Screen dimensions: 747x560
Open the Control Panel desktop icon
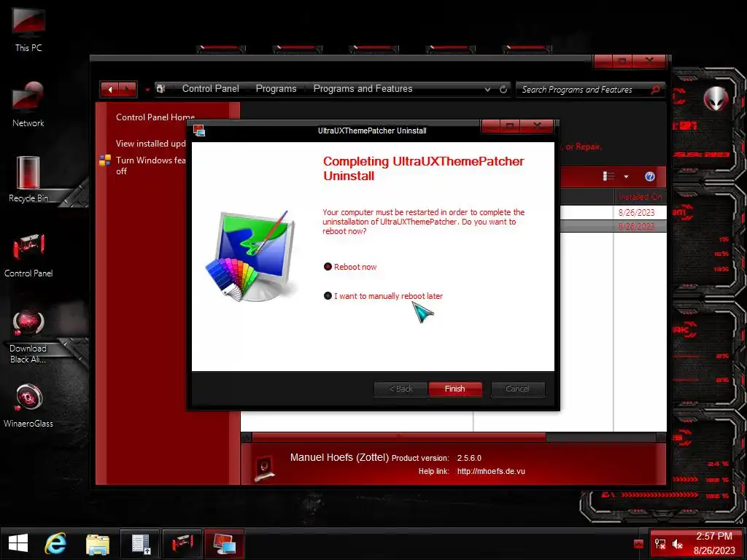[x=28, y=254]
